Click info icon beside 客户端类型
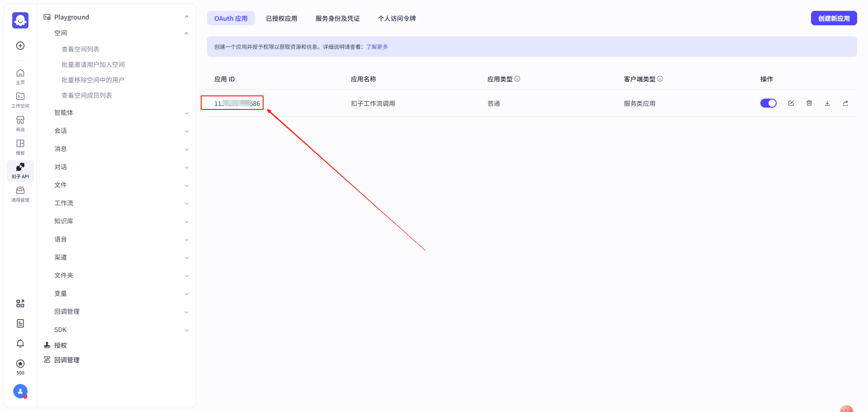 point(660,79)
